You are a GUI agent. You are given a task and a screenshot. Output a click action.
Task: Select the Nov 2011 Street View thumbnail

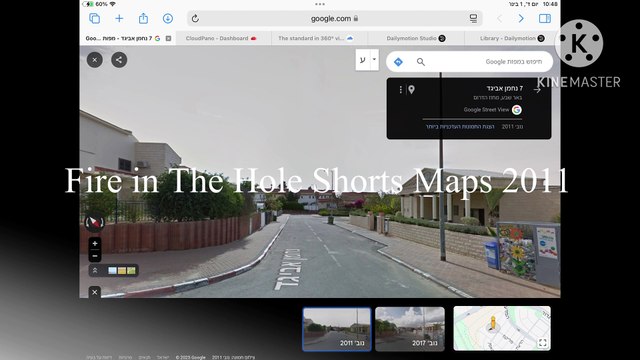click(x=337, y=329)
